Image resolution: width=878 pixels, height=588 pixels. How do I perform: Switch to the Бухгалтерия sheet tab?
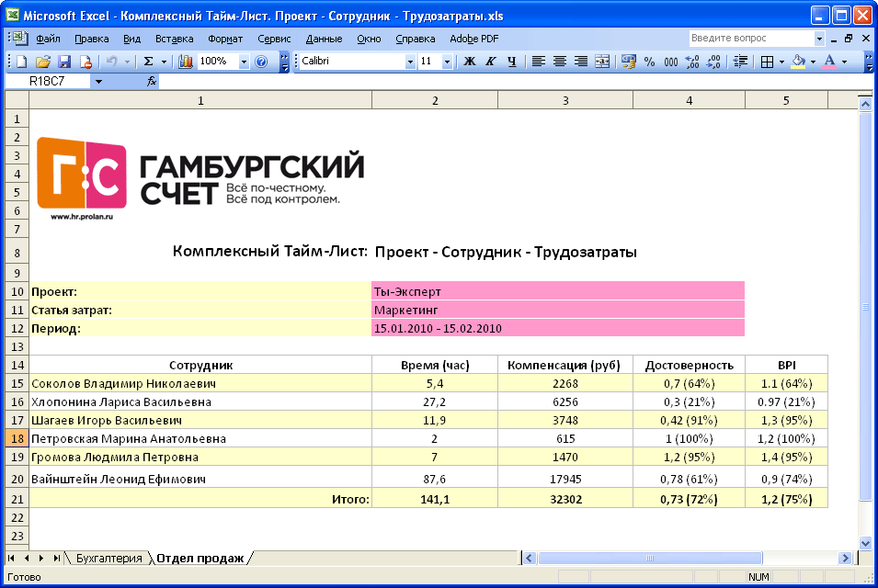108,558
